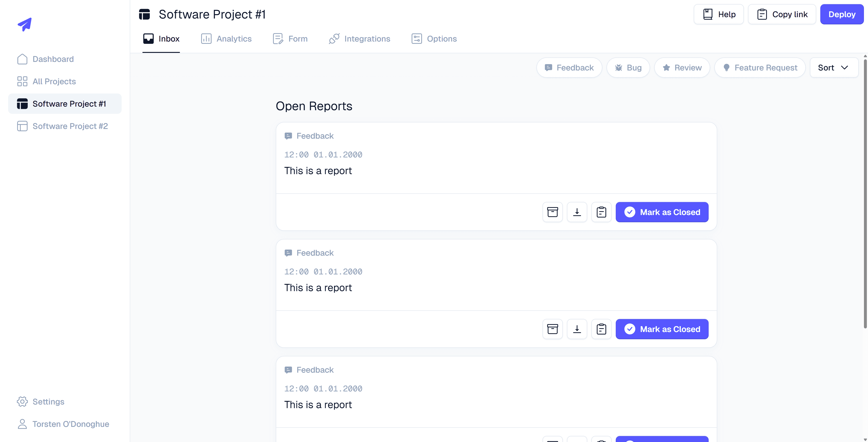Open the Sort dropdown

click(x=834, y=68)
